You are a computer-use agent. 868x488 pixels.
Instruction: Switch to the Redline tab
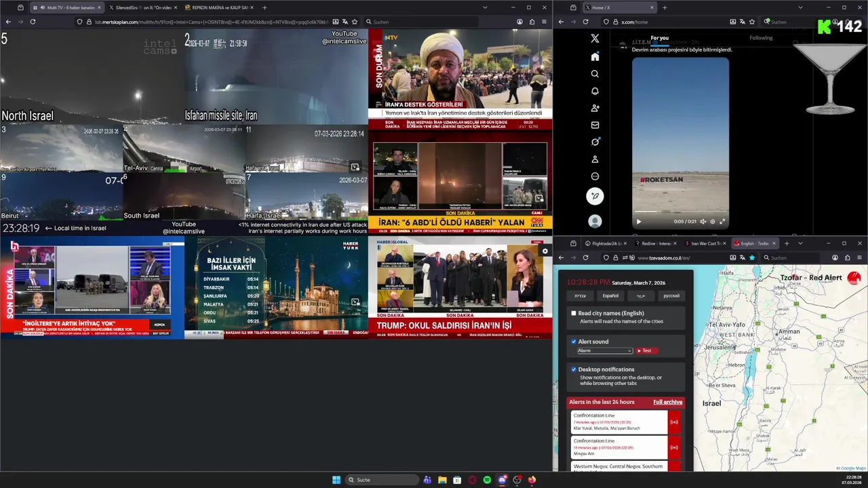[x=655, y=243]
